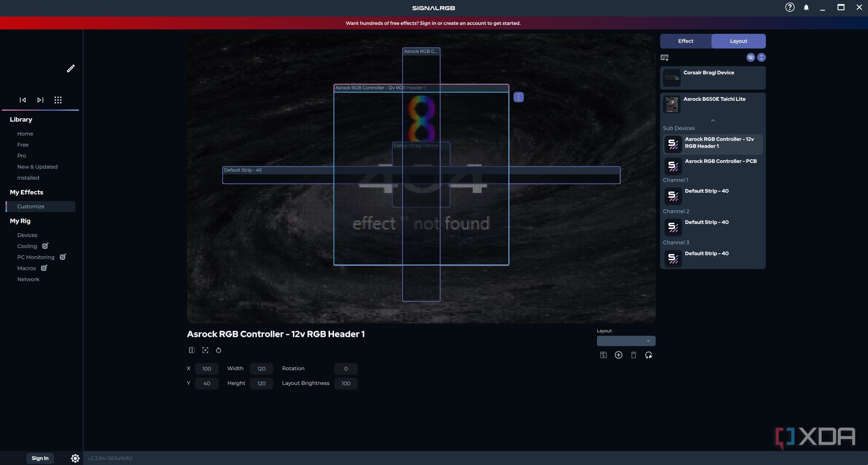Click the pencil edit icon in sidebar

(x=71, y=68)
